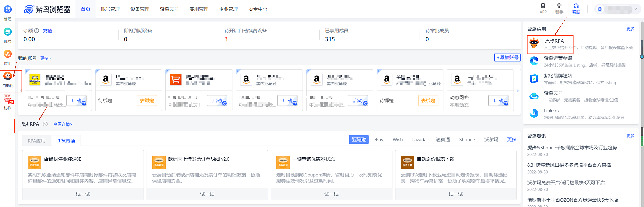644x207 pixels.
Task: Open 更多> next to 我的账号
Action: [45, 58]
